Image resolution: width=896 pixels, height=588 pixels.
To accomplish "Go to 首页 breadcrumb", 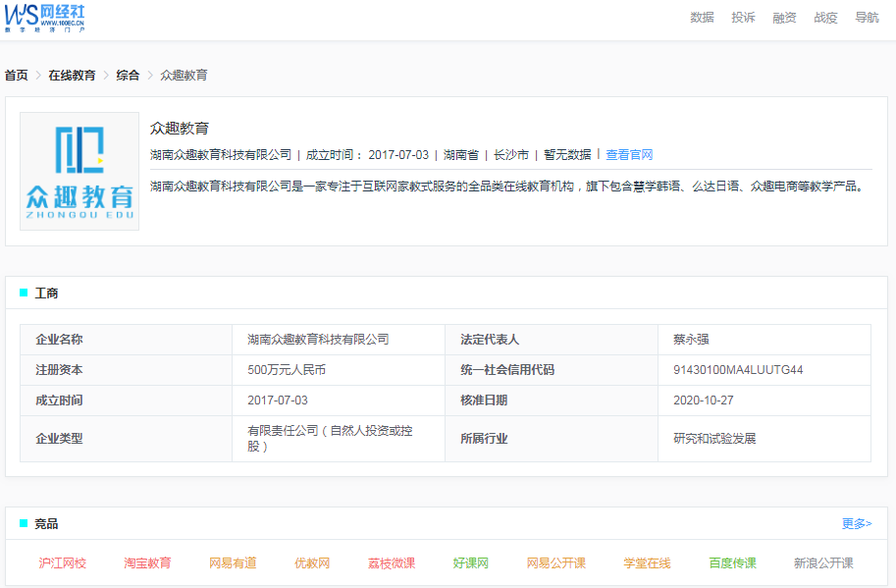I will [16, 75].
